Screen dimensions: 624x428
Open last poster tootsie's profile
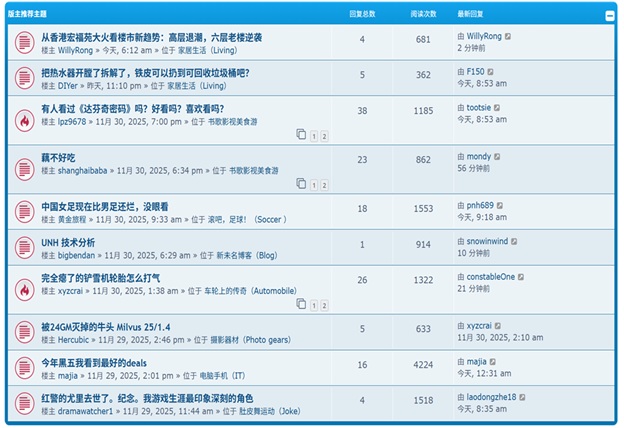(479, 108)
